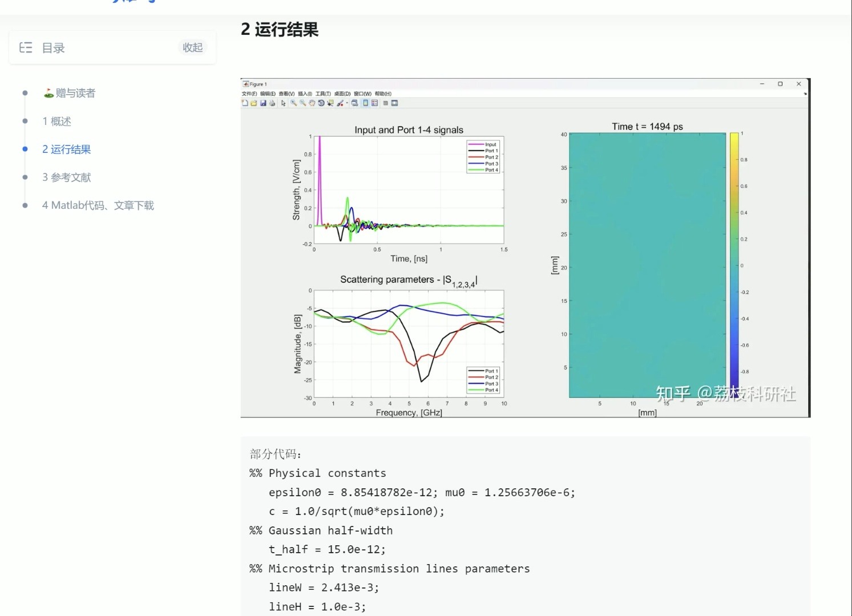Click the Microstrip transmission lines comment line
This screenshot has height=616, width=852.
[x=389, y=569]
